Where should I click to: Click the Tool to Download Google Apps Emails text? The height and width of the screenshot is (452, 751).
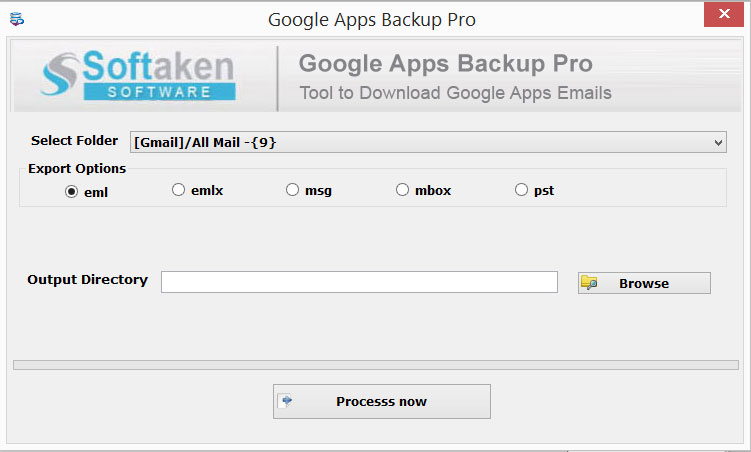(455, 93)
